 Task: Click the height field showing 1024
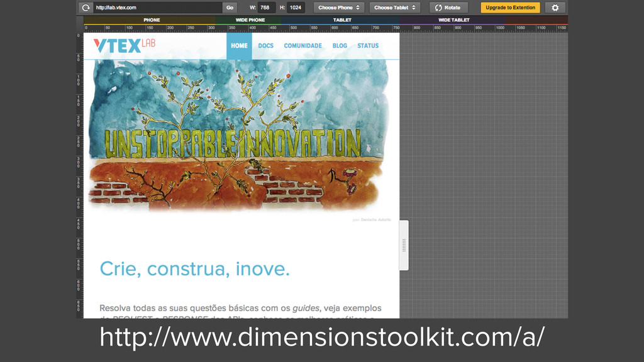click(x=296, y=8)
